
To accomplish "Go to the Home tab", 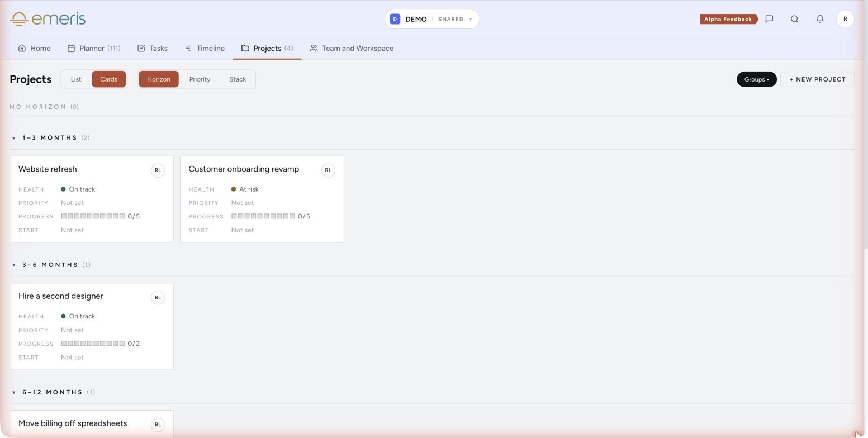I will coord(34,48).
